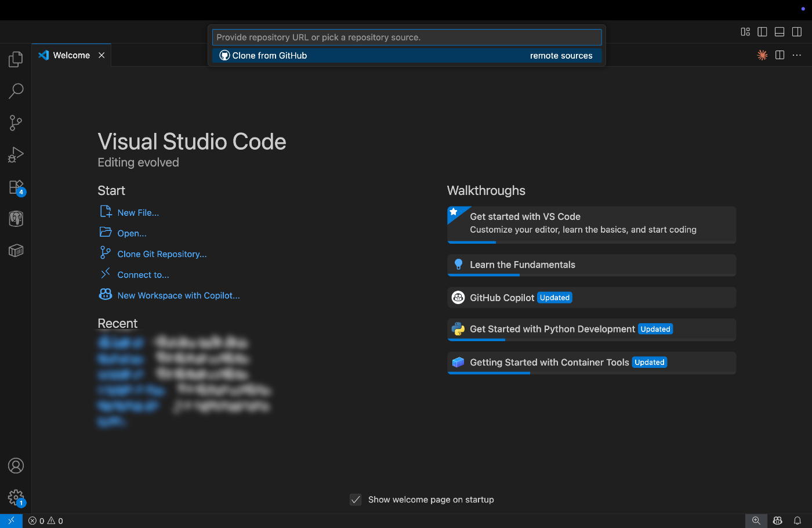Click the repository URL input field

pos(407,37)
